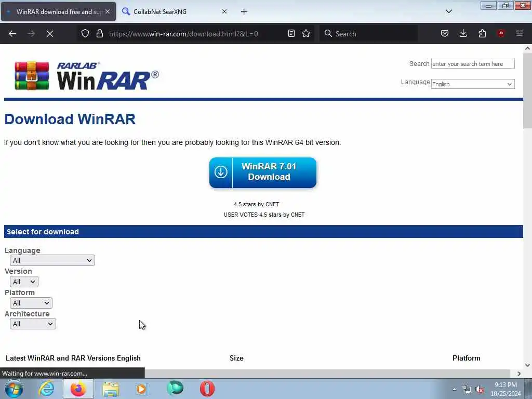Click the 'Platform' column header

[x=466, y=358]
